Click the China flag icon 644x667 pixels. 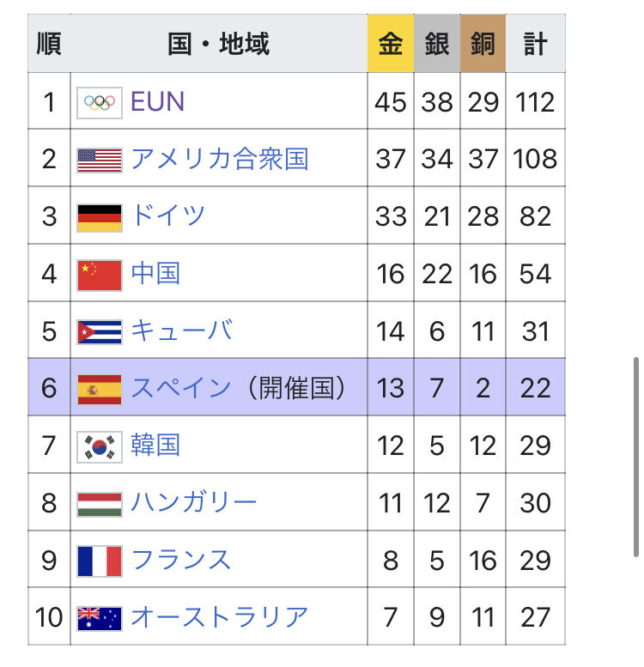[100, 275]
